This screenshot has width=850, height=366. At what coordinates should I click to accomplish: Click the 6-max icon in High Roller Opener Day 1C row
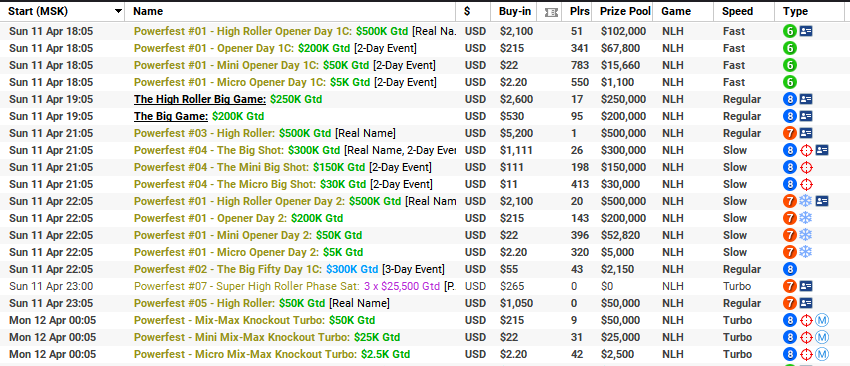click(x=790, y=31)
